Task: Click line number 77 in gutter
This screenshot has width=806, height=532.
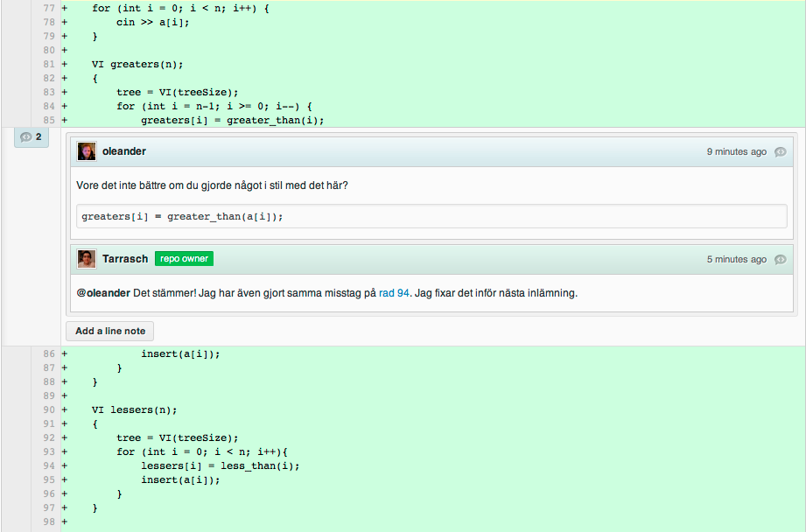Action: (49, 8)
